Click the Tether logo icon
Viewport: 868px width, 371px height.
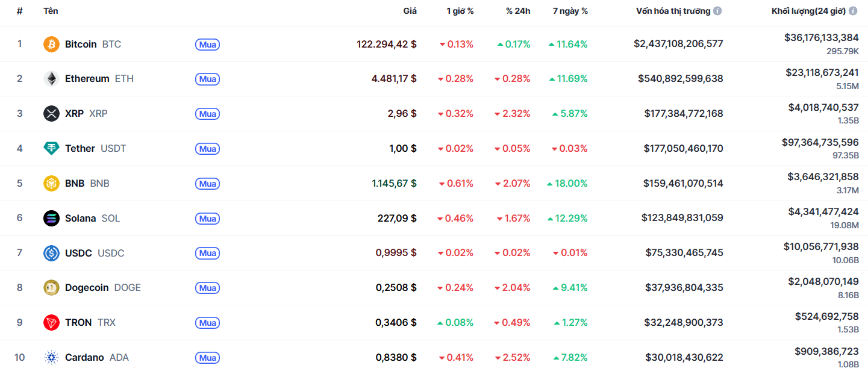pos(52,148)
